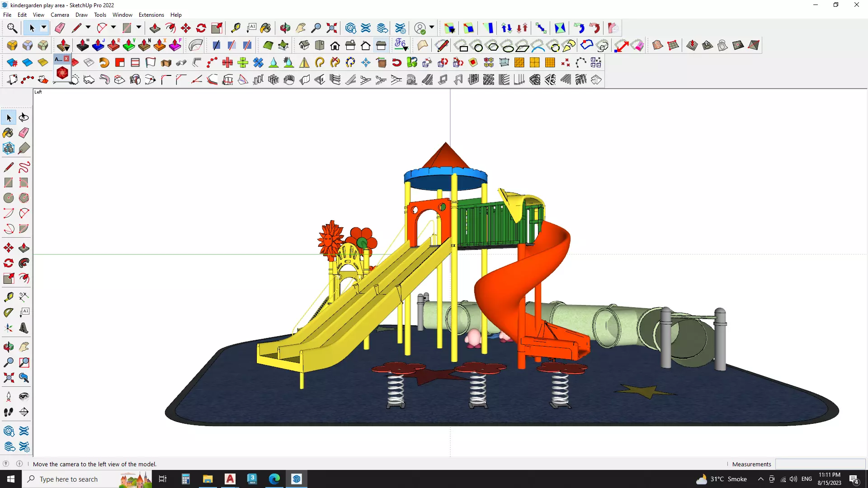The height and width of the screenshot is (488, 868).
Task: Select the Eraser tool in top toolbar
Action: tap(60, 28)
